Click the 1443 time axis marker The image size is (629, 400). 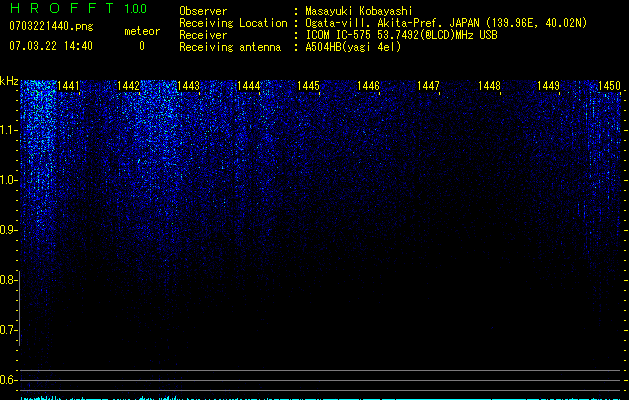[x=189, y=86]
